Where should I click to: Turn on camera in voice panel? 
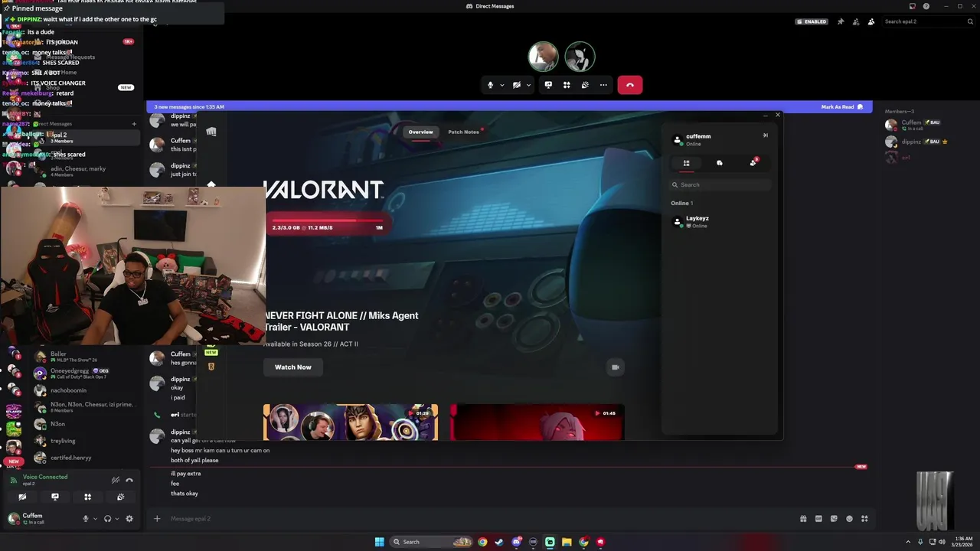tap(22, 497)
